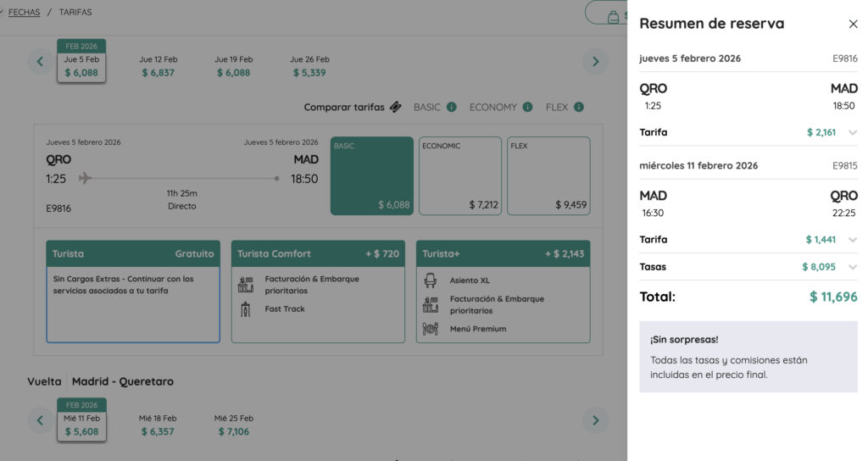Image resolution: width=868 pixels, height=461 pixels.
Task: Click the Fast Track icon
Action: pyautogui.click(x=246, y=309)
